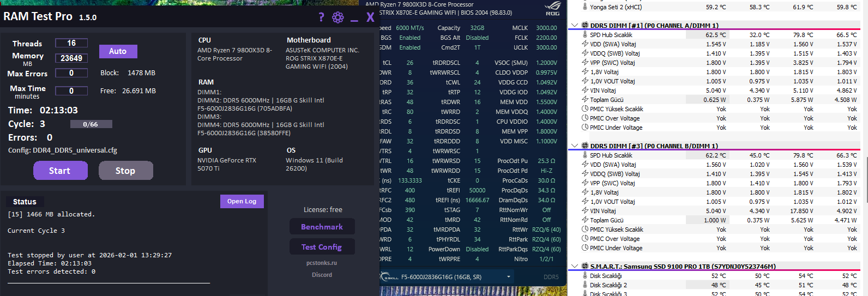Click the NVIDIA GeForce RTX 5070 Ti GPU text

tap(227, 164)
